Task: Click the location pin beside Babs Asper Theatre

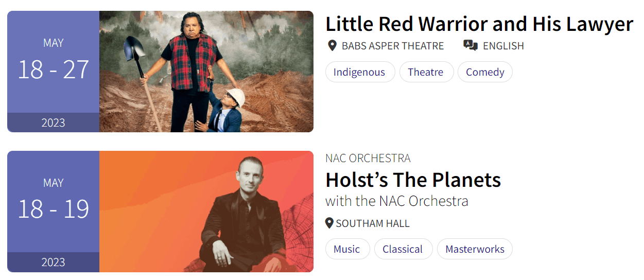Action: coord(333,46)
